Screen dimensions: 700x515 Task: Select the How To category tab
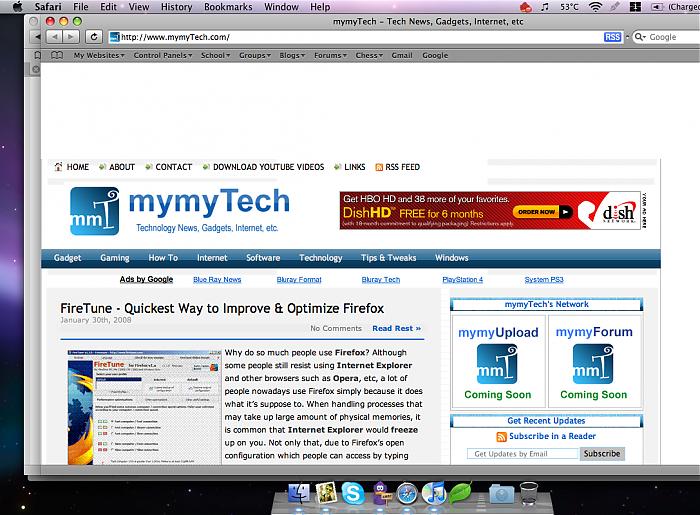[x=163, y=258]
